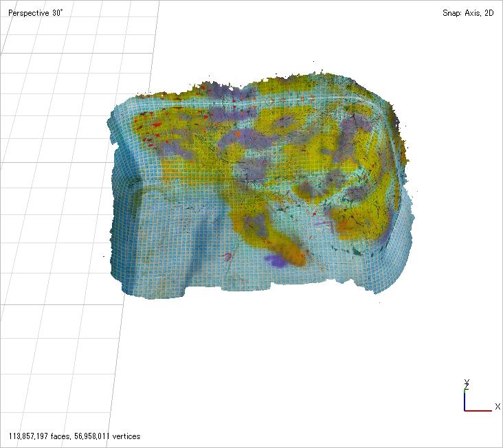
Task: Click the textured 3D mesh model
Action: click(x=260, y=184)
